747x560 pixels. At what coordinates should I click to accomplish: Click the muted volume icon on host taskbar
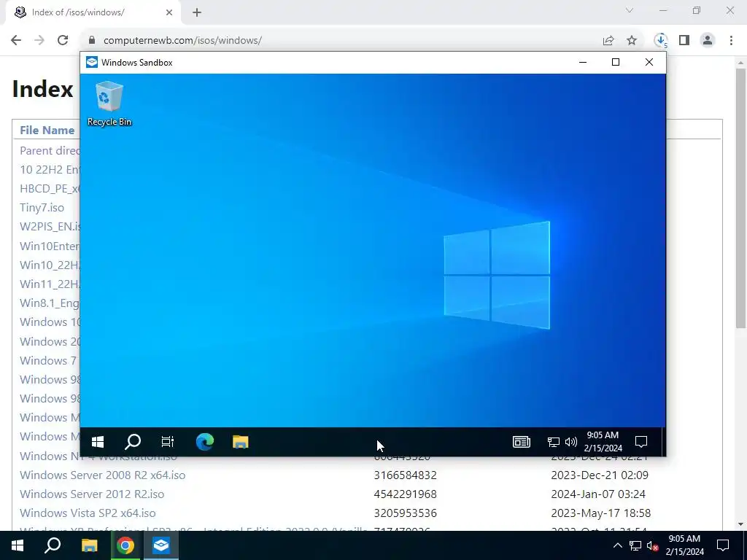pyautogui.click(x=653, y=545)
